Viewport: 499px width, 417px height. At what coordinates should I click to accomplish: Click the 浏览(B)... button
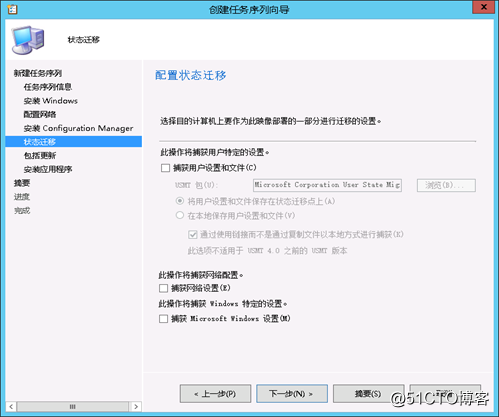point(446,185)
